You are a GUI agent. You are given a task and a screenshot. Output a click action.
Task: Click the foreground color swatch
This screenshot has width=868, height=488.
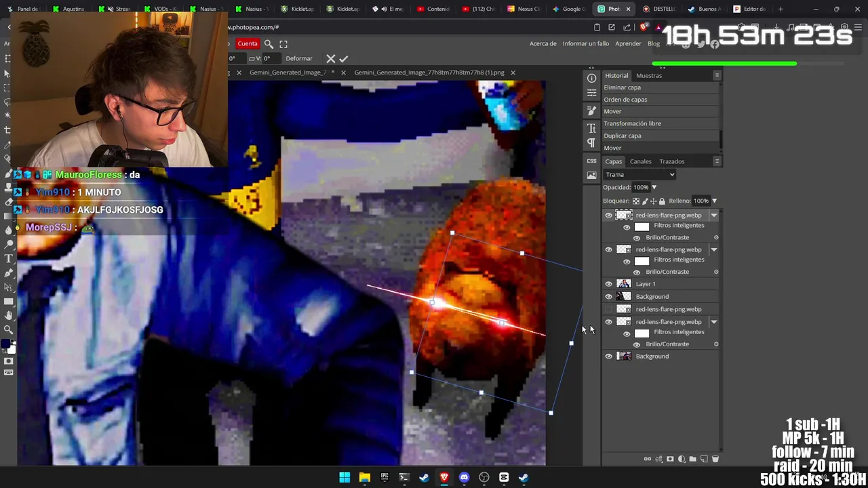point(5,345)
